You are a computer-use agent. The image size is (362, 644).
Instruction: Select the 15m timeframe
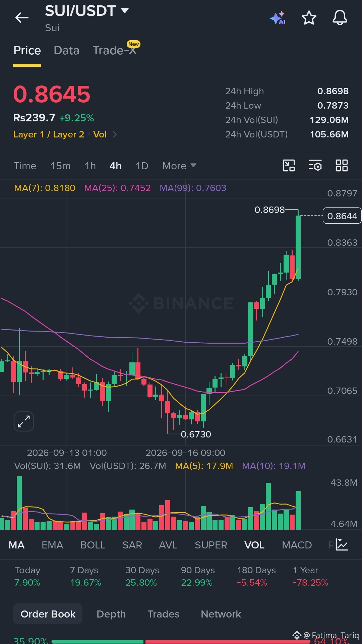(x=60, y=166)
